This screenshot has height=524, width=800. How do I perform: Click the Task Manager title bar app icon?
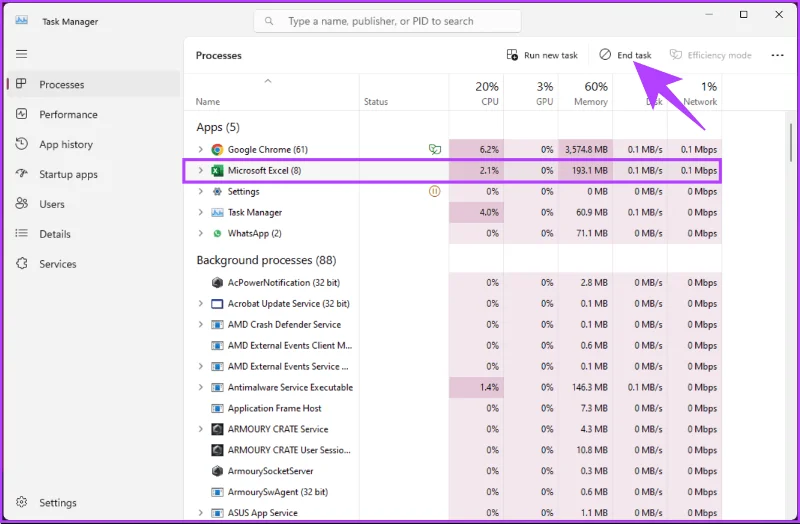(x=21, y=21)
